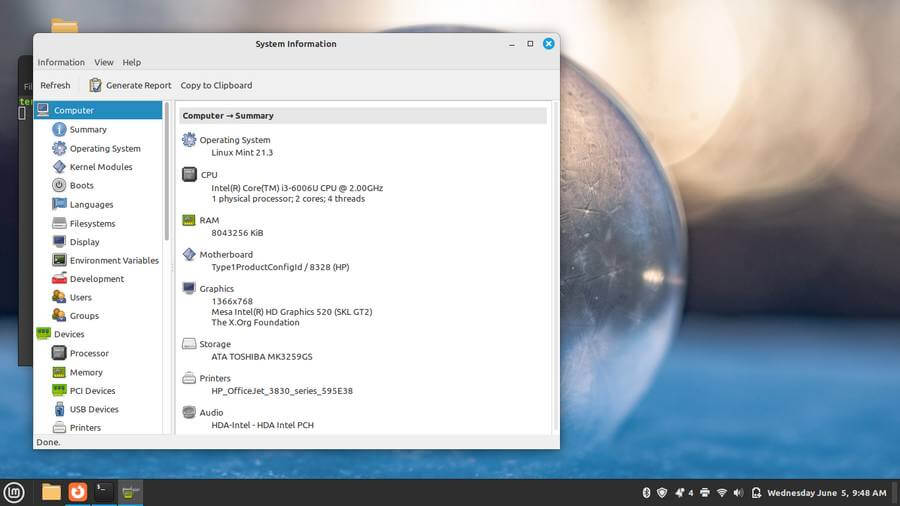This screenshot has width=900, height=506.
Task: Select the Groups icon in sidebar
Action: click(x=59, y=315)
